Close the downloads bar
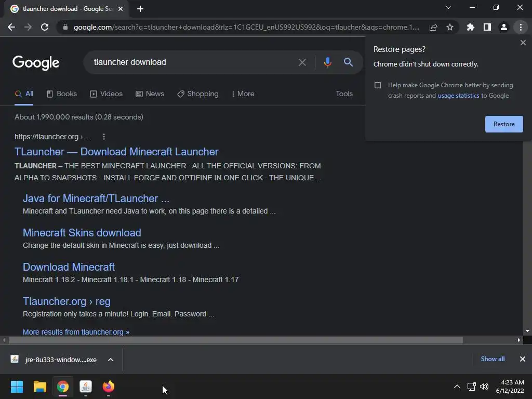532x399 pixels. coord(523,359)
